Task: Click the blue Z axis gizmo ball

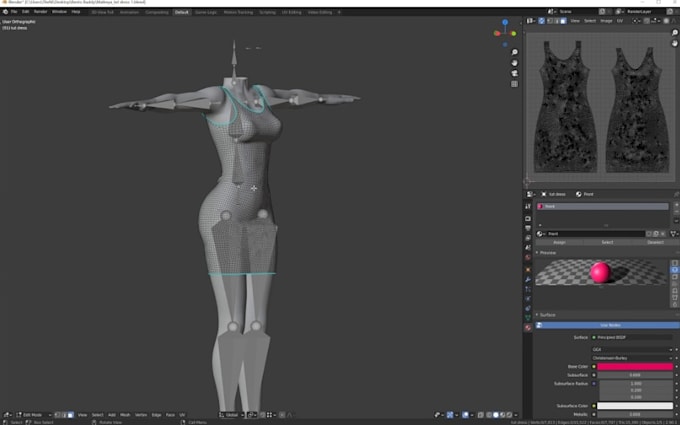Action: (x=505, y=22)
